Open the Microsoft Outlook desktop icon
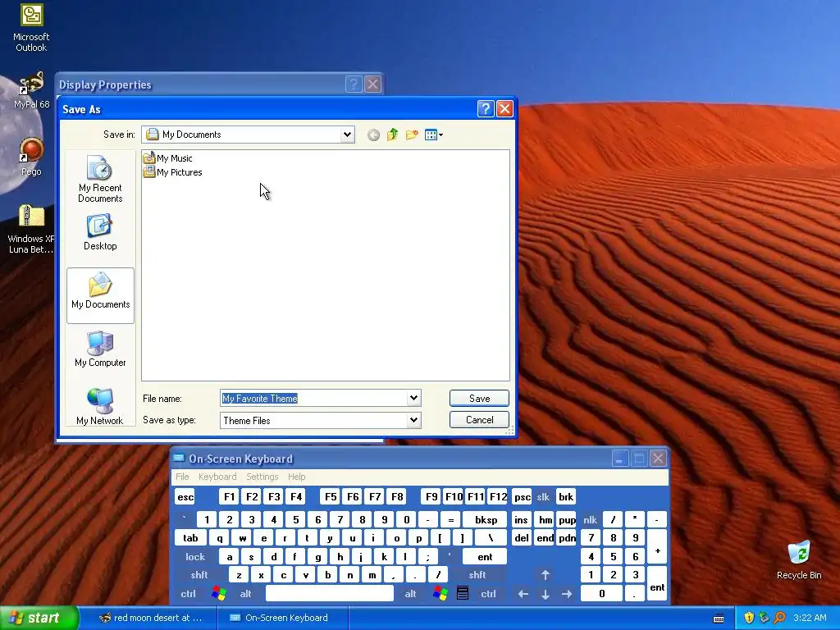Image resolution: width=840 pixels, height=630 pixels. (31, 27)
